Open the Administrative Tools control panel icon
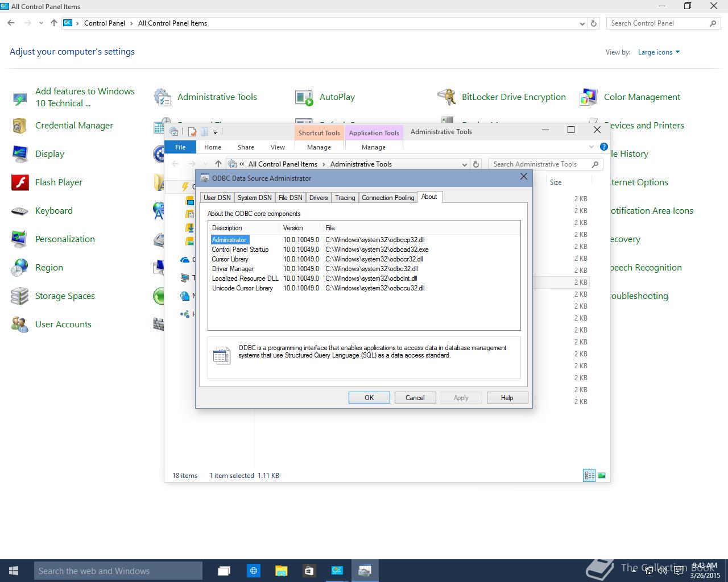The image size is (728, 582). pos(163,97)
